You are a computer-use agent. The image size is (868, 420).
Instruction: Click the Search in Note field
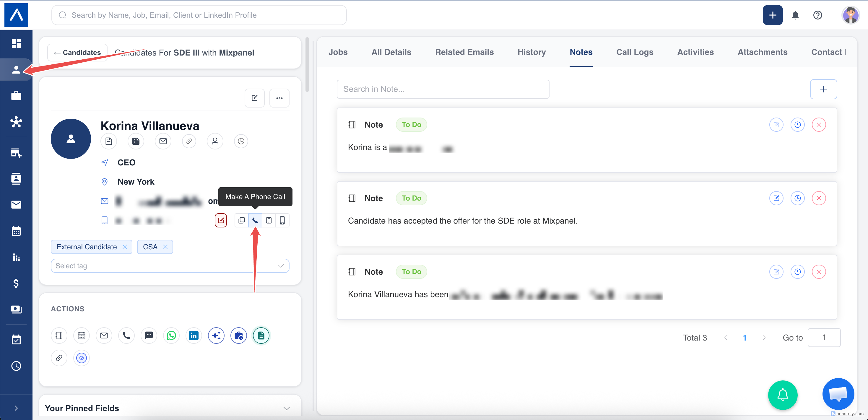[x=443, y=89]
